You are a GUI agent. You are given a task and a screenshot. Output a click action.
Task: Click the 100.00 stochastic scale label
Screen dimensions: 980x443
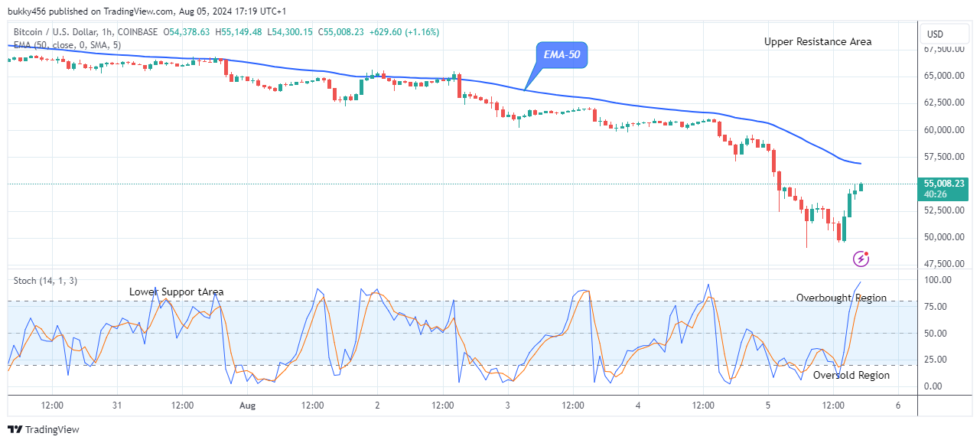[939, 280]
